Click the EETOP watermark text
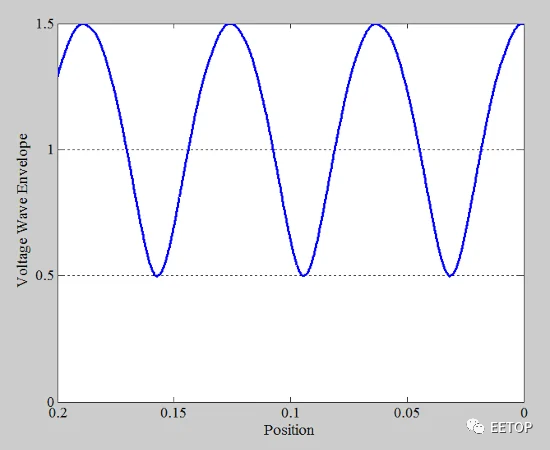 [x=511, y=427]
